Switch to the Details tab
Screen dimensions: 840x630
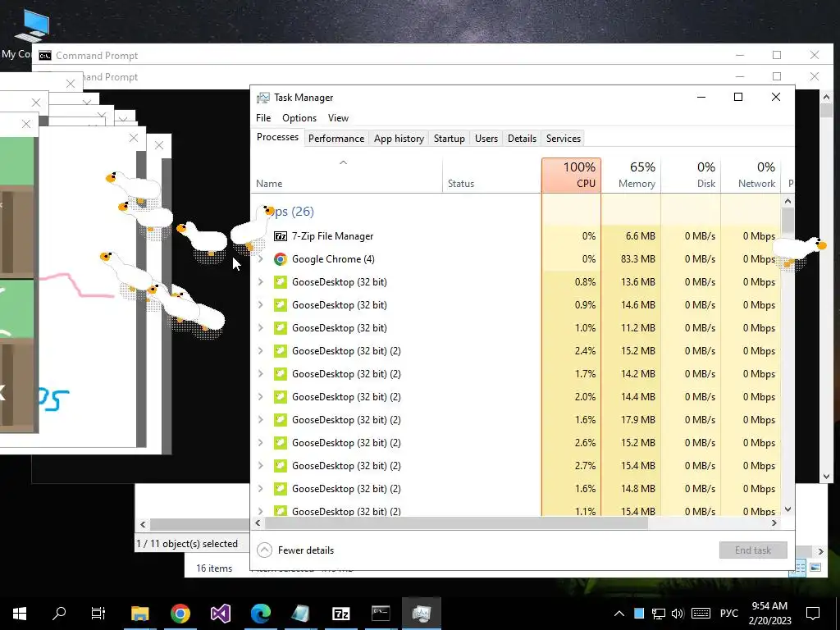point(522,138)
